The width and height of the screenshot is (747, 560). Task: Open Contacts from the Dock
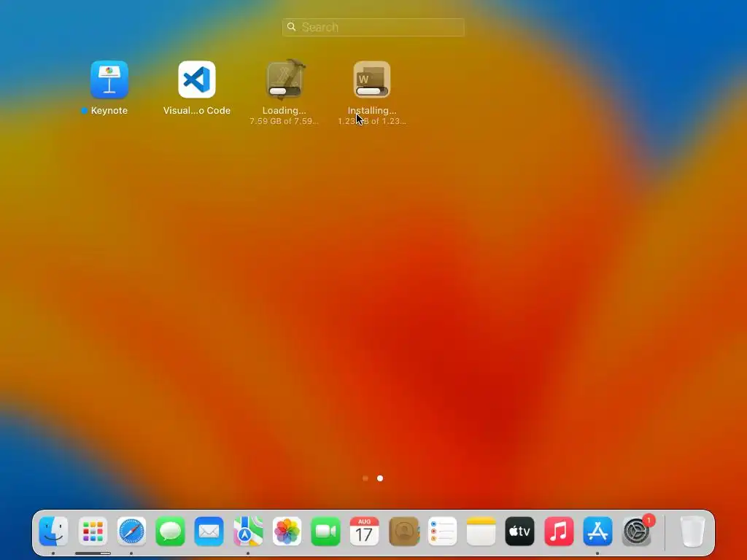(x=403, y=531)
